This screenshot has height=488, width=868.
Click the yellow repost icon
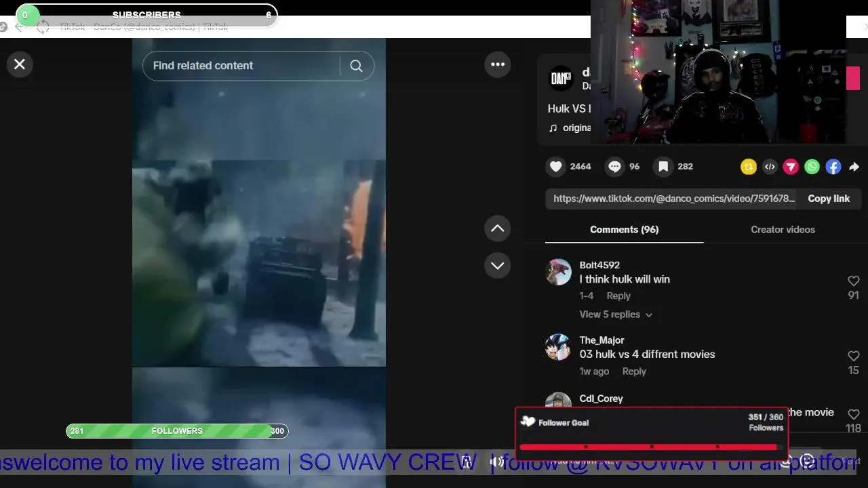tap(749, 167)
